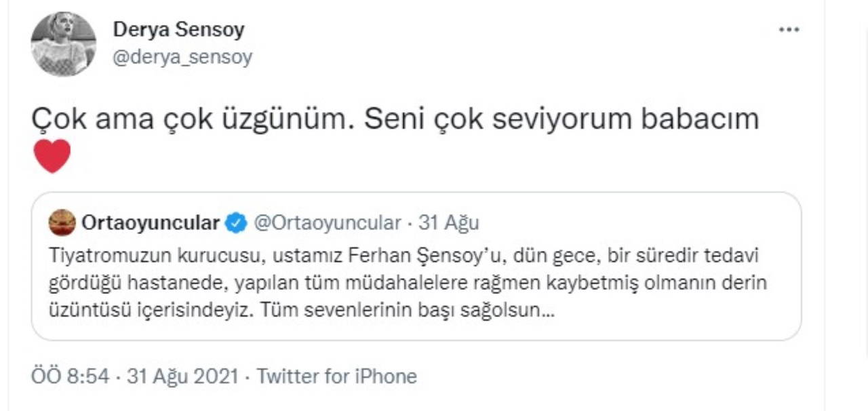Screen dimensions: 868x411
Task: Open the bold Ortaoyuncular account name
Action: coord(150,222)
